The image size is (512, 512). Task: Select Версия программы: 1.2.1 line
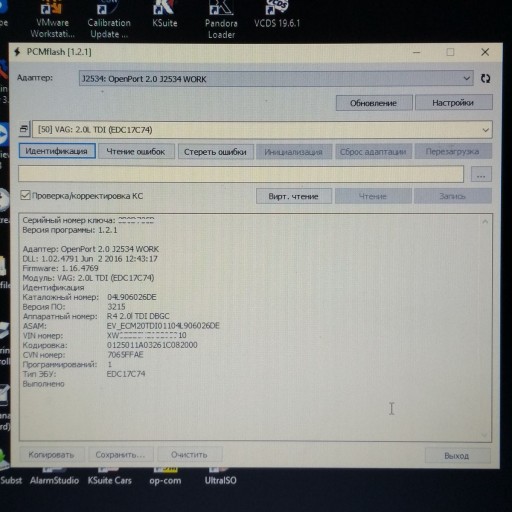coord(70,230)
